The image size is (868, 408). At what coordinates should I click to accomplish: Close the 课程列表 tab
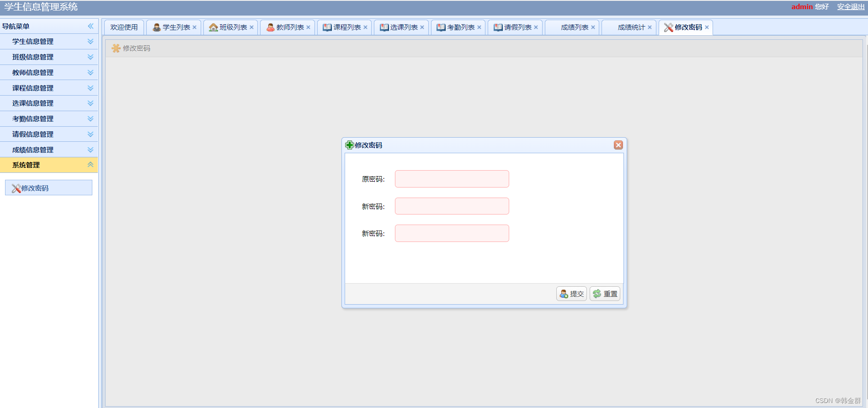tap(365, 27)
